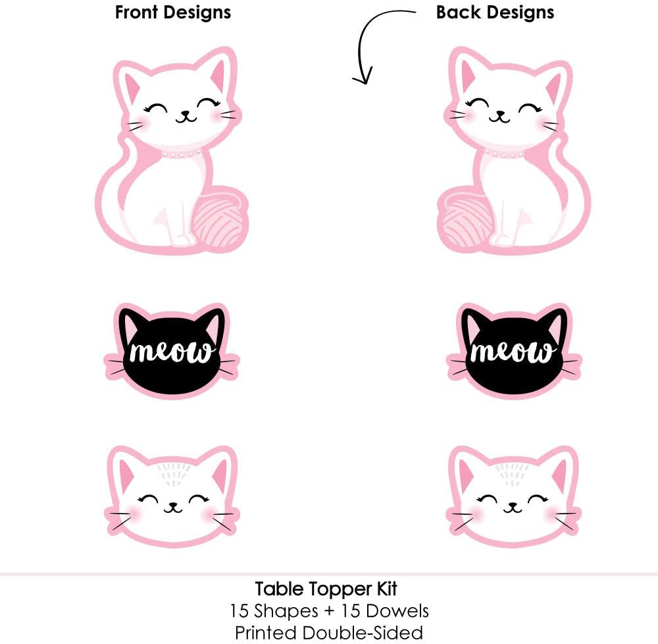Click the pearl collar on front kitten

[182, 153]
